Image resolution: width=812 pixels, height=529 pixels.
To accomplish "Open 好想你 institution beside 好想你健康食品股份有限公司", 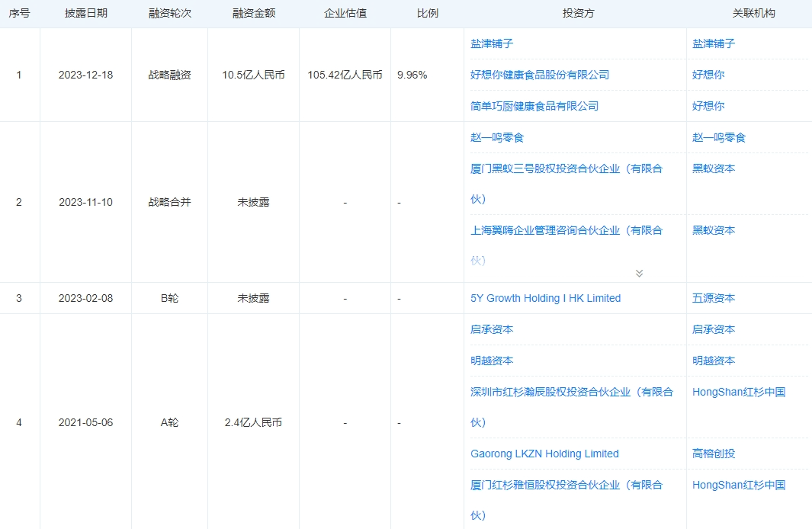I will (708, 75).
